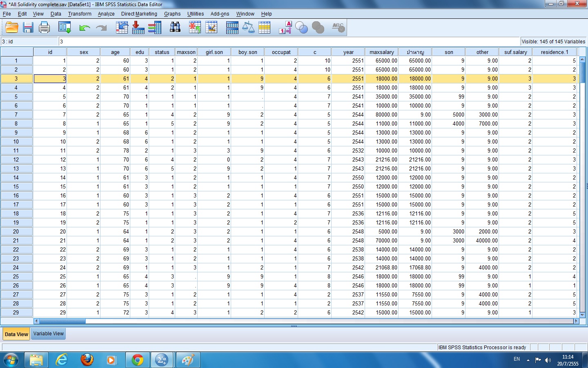Click the Open data document folder icon
This screenshot has height=368, width=588.
[x=12, y=27]
